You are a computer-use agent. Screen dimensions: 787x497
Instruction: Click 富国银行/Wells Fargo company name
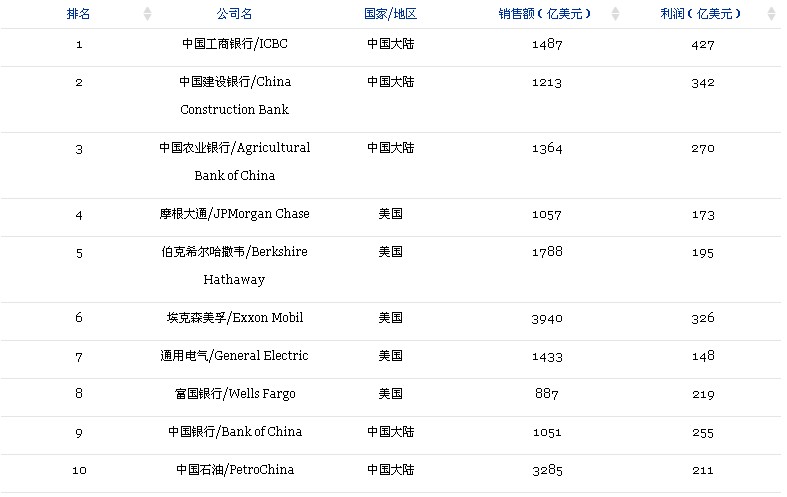point(235,394)
